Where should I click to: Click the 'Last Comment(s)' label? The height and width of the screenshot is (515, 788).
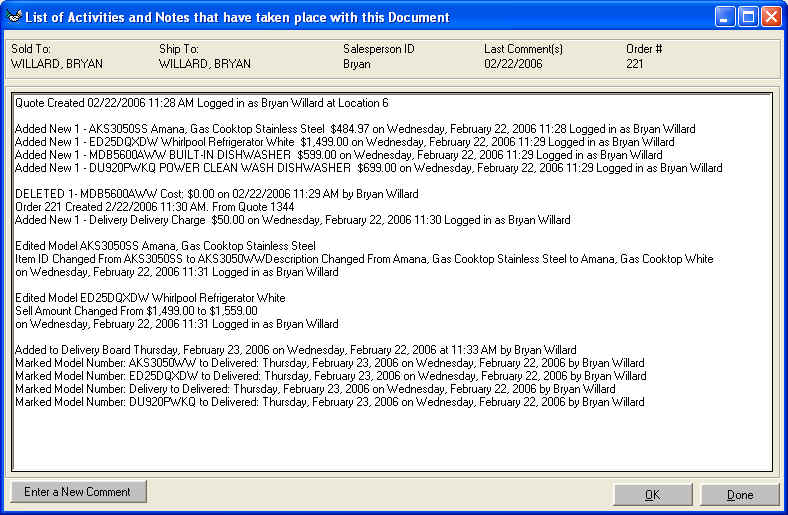(523, 49)
